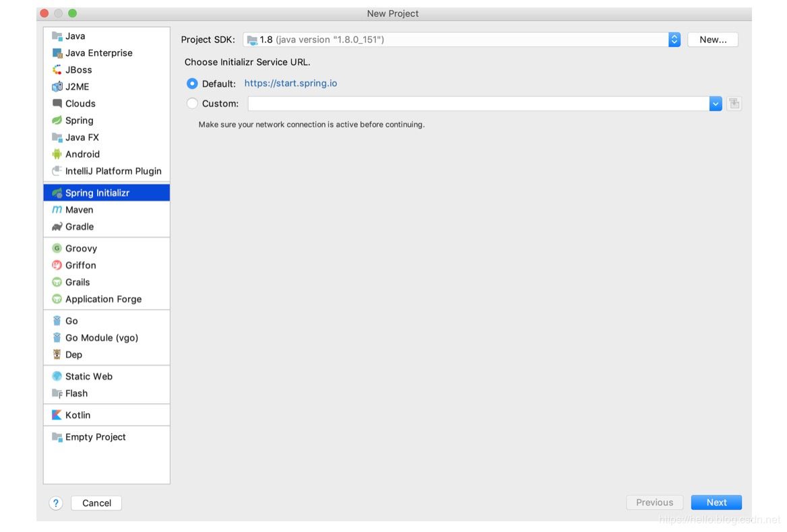Click the icon beside the Custom URL field

[734, 104]
